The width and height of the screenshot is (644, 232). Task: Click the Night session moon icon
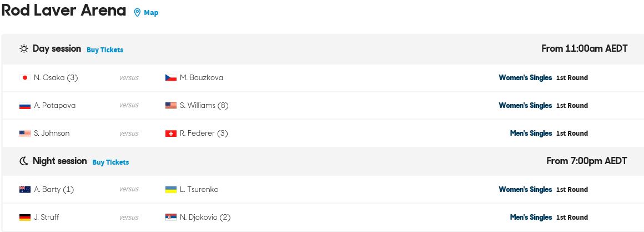tap(24, 161)
